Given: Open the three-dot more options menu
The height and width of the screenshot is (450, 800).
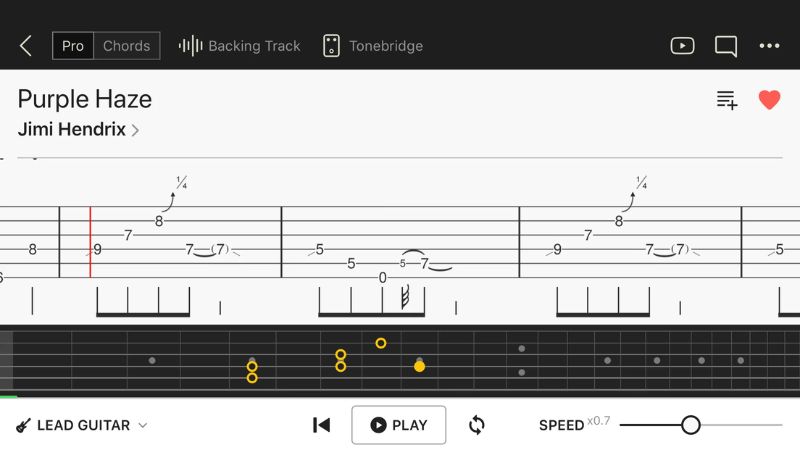Looking at the screenshot, I should point(769,46).
